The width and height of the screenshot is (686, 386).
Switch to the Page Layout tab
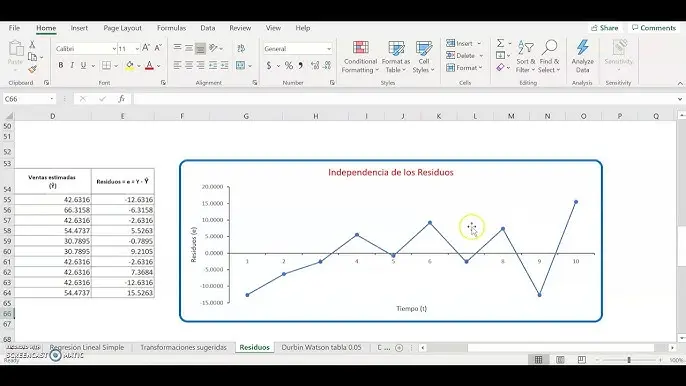pyautogui.click(x=122, y=28)
